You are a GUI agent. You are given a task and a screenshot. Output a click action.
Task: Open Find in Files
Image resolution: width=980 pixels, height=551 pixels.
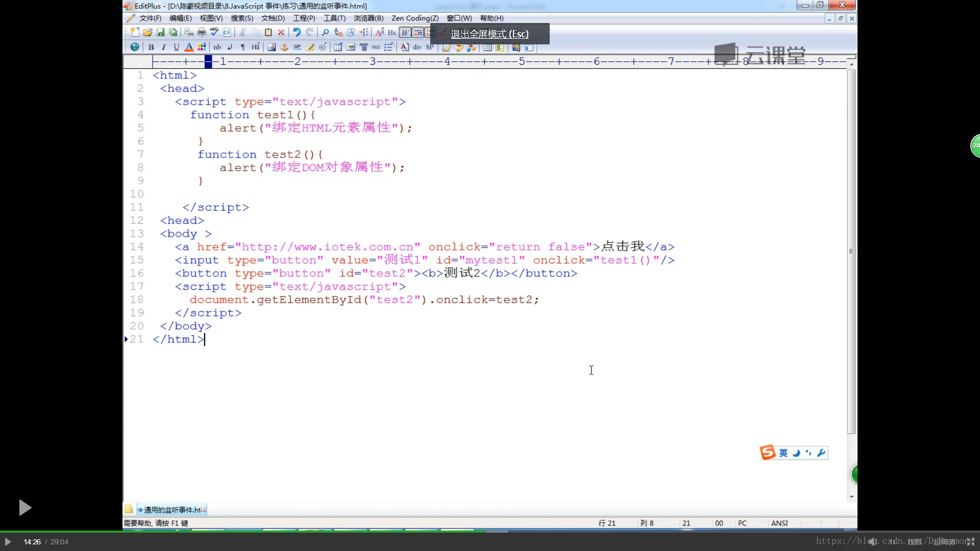click(x=351, y=33)
